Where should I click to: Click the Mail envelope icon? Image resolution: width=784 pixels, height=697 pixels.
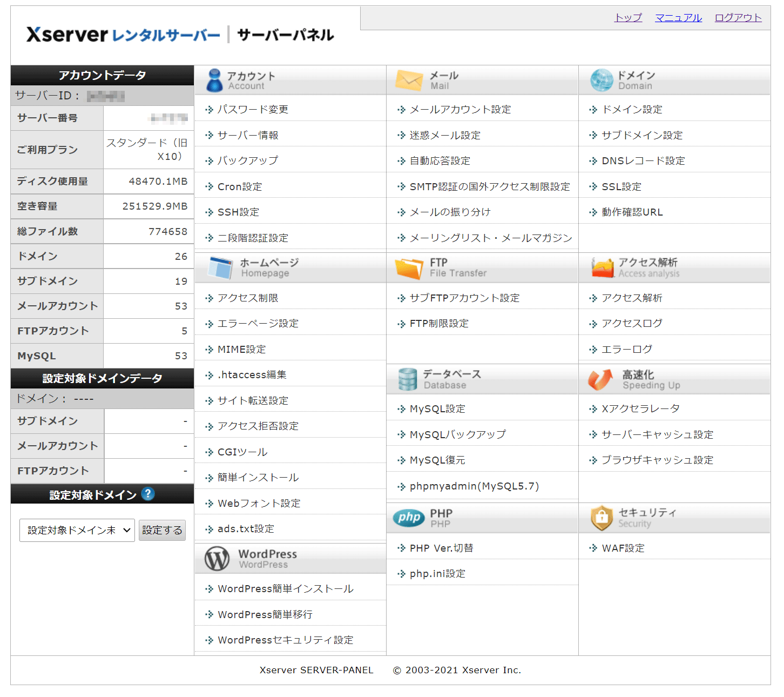[x=409, y=80]
